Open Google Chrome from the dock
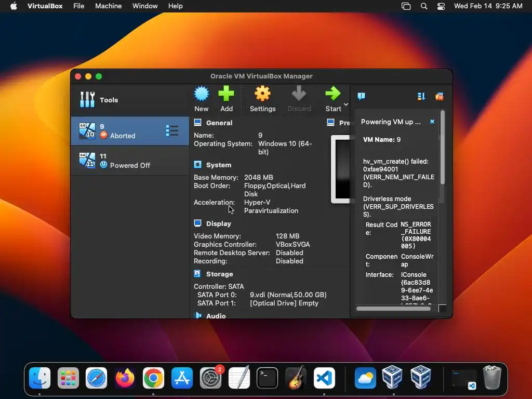 153,378
